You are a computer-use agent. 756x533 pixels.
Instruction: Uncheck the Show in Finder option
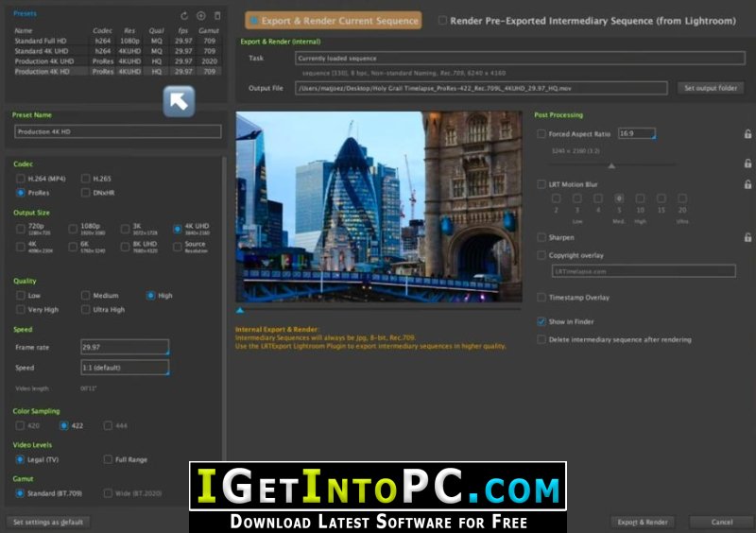(541, 321)
